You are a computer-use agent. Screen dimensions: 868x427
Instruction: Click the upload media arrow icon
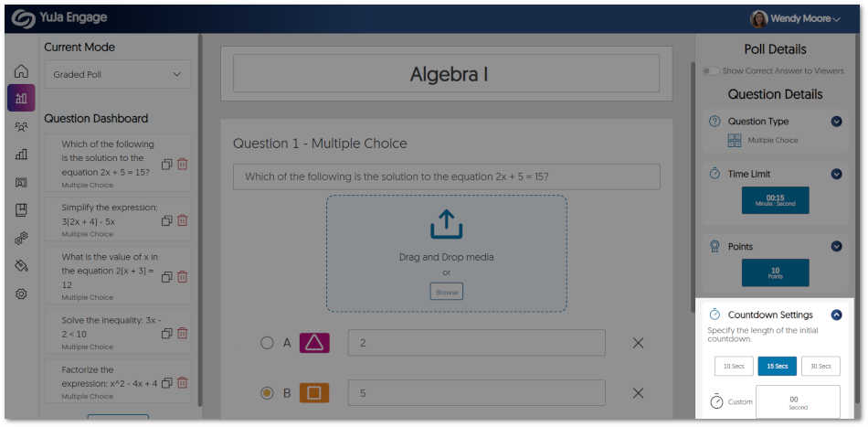pyautogui.click(x=447, y=225)
